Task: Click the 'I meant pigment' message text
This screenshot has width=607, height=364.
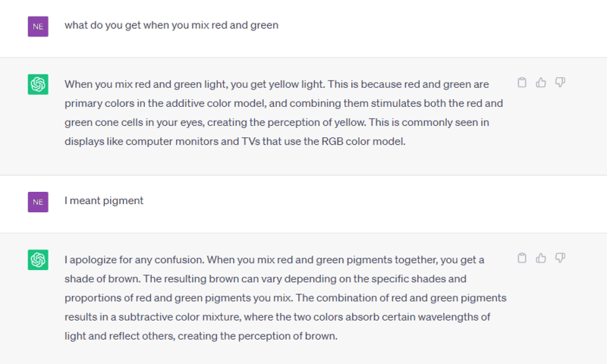Action: [104, 201]
